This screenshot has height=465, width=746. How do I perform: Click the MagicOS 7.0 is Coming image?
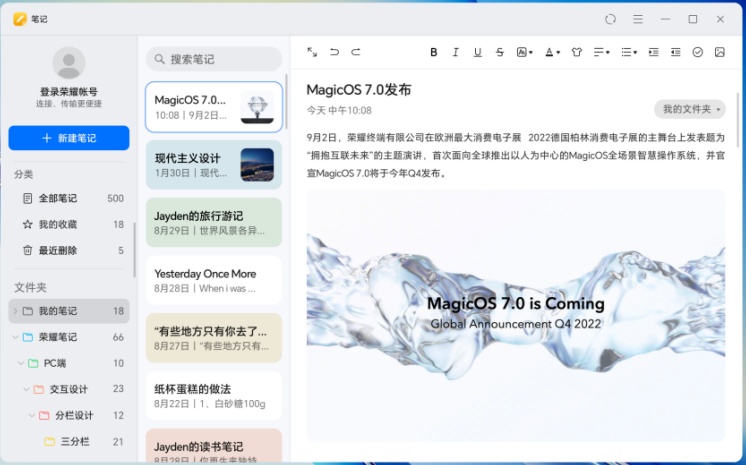pyautogui.click(x=516, y=316)
